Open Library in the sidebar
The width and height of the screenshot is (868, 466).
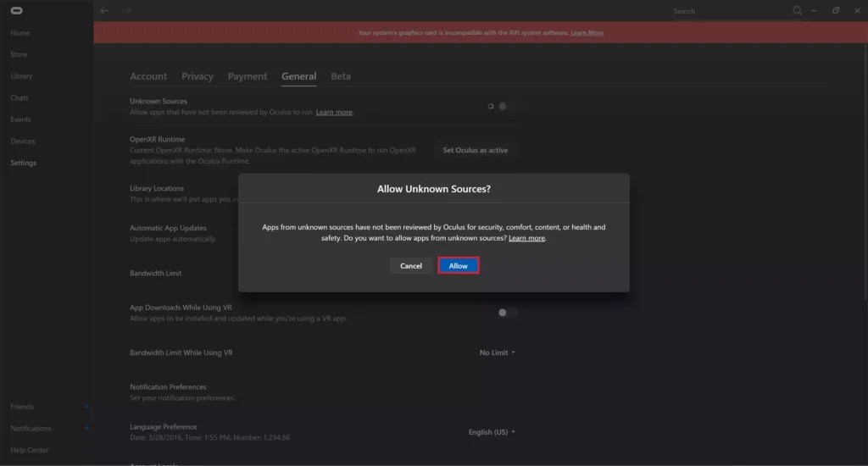(21, 75)
